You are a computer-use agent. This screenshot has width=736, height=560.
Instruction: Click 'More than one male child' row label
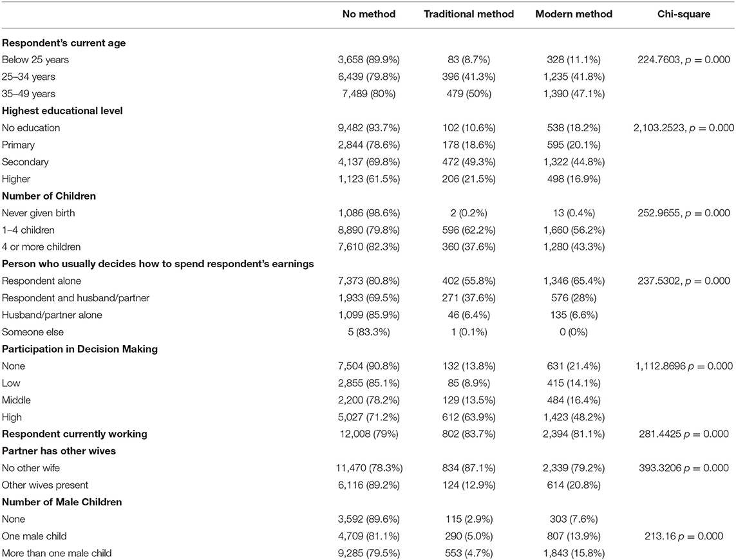[57, 553]
